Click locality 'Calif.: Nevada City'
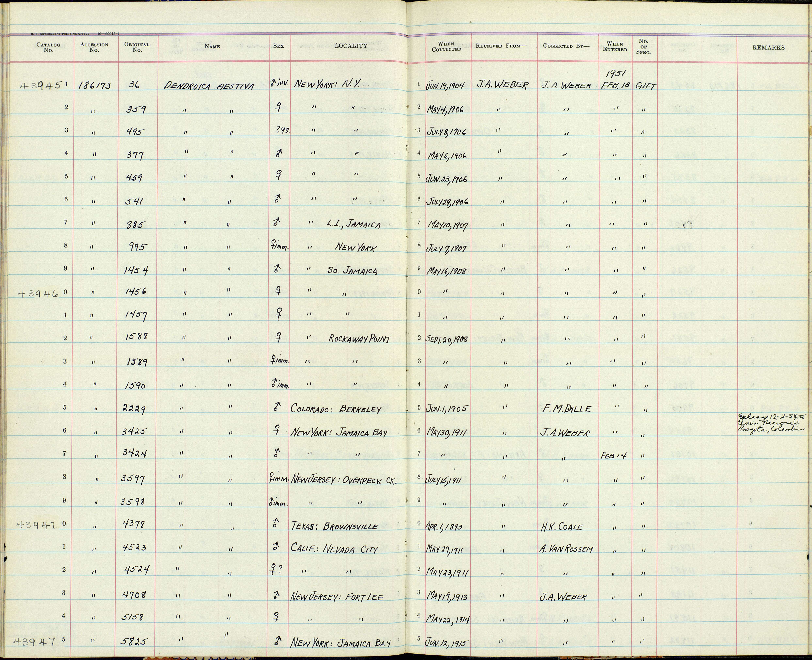 335,549
